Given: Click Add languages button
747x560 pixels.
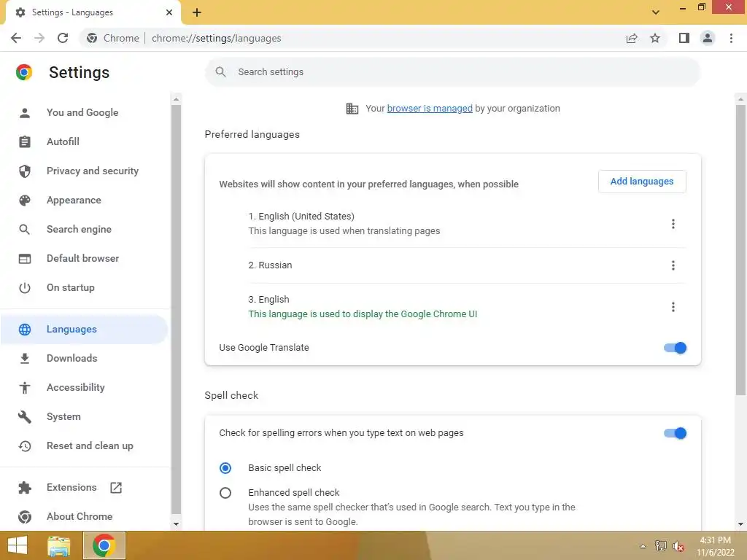Looking at the screenshot, I should 642,182.
